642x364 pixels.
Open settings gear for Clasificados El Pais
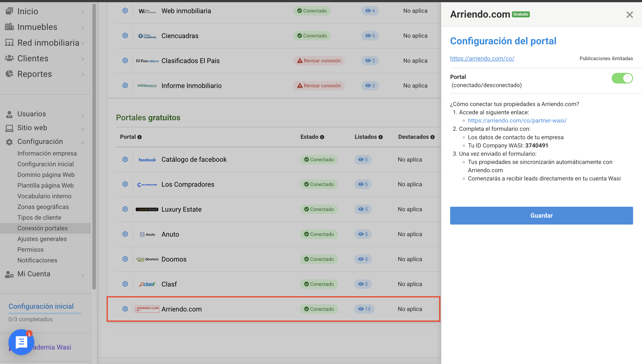coord(125,61)
